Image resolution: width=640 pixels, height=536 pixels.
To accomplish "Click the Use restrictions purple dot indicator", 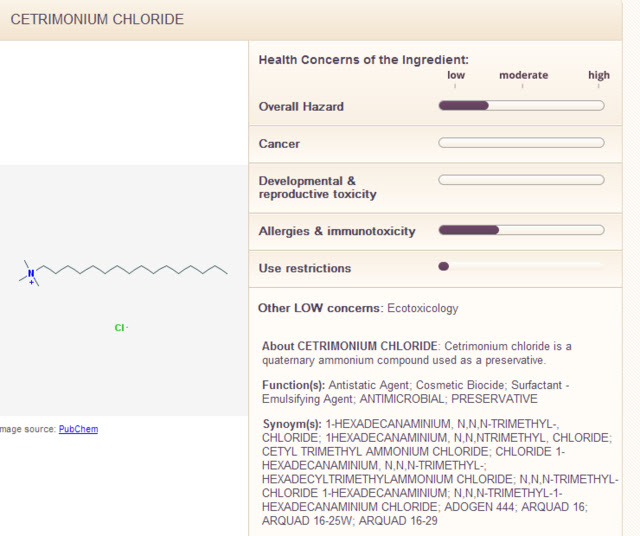I will tap(444, 266).
